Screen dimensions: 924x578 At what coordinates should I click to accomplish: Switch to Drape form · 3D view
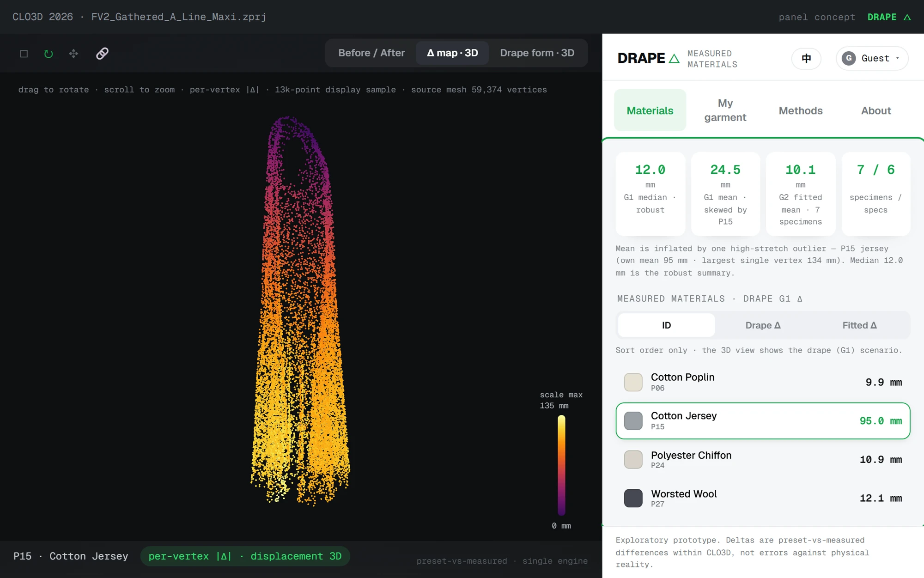pos(537,53)
